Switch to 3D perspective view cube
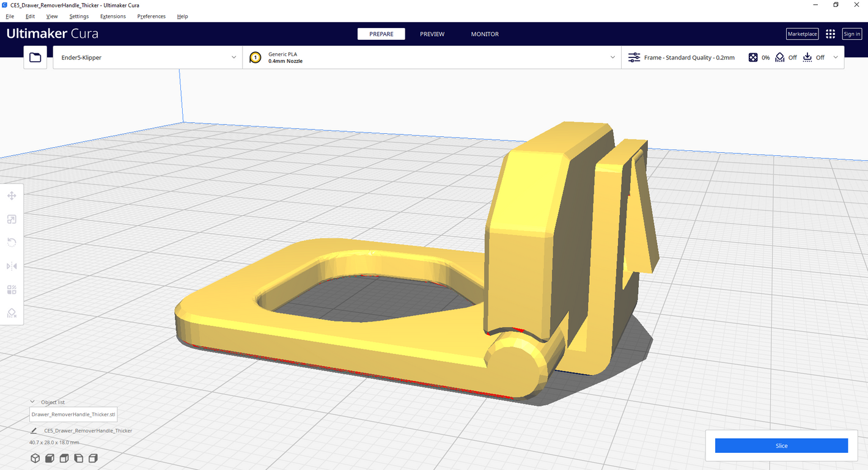This screenshot has width=868, height=470. point(35,458)
